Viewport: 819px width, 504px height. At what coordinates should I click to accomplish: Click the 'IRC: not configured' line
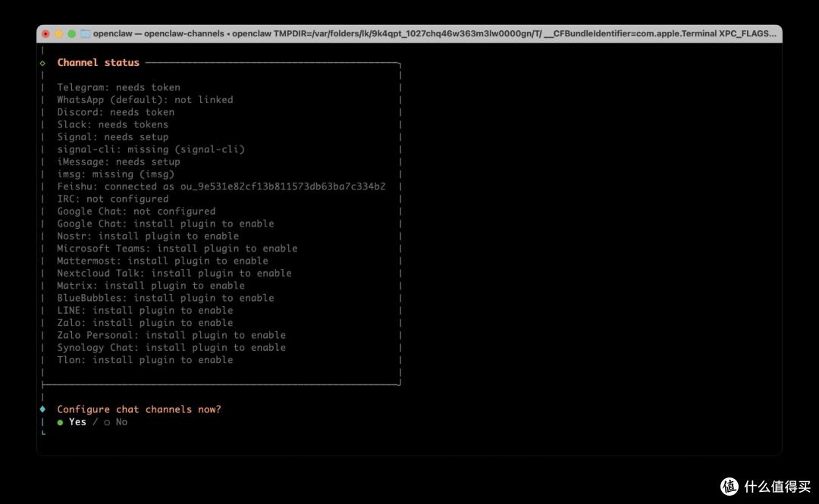click(113, 199)
